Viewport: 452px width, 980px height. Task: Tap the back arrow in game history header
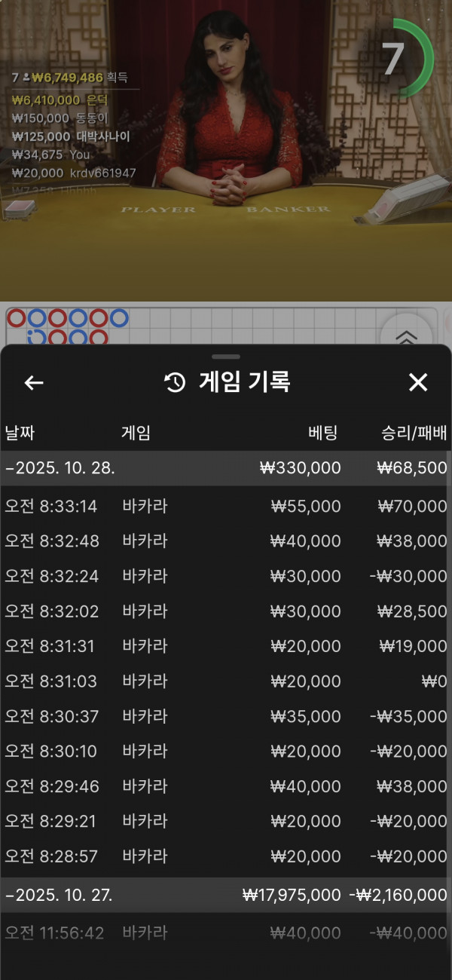(34, 383)
